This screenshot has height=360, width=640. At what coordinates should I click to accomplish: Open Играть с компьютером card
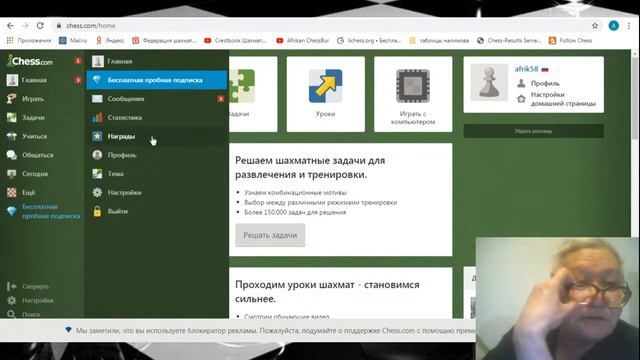[413, 94]
